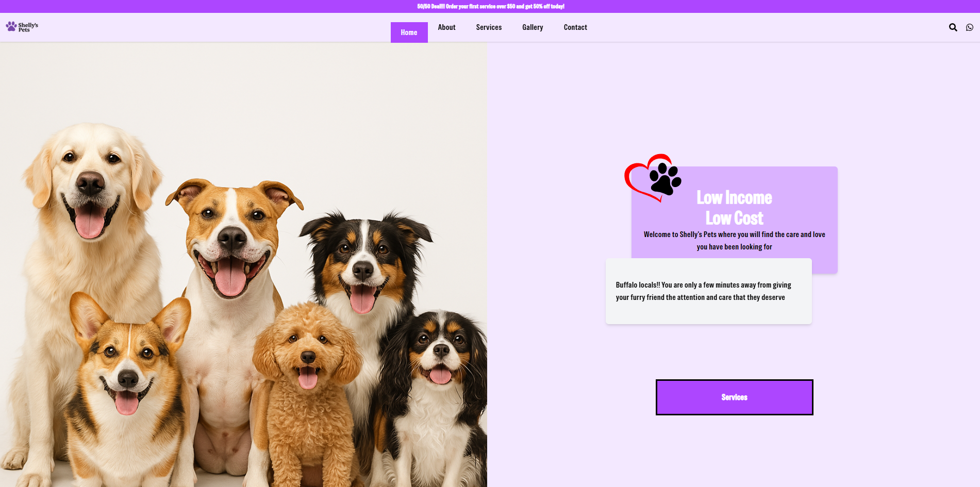Select the Buffalo locals welcome text box
The height and width of the screenshot is (487, 980).
coord(708,291)
